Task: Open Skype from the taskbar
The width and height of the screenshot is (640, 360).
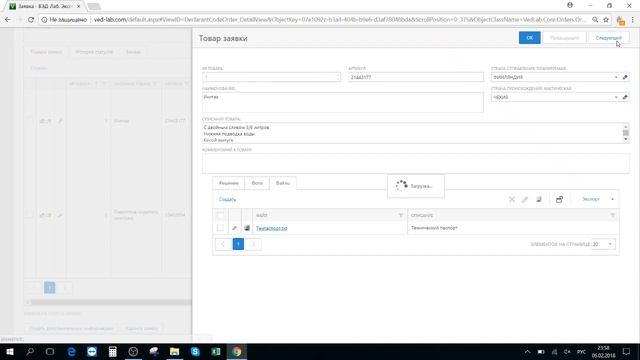Action: tap(195, 351)
